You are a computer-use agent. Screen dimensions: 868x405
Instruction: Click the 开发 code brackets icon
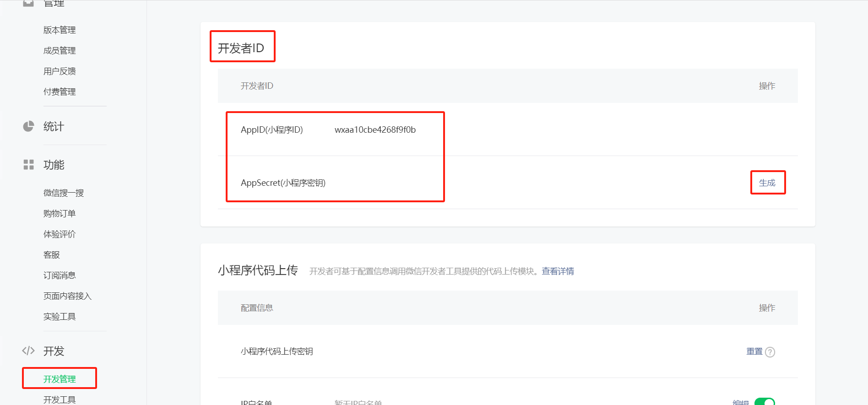[x=28, y=351]
